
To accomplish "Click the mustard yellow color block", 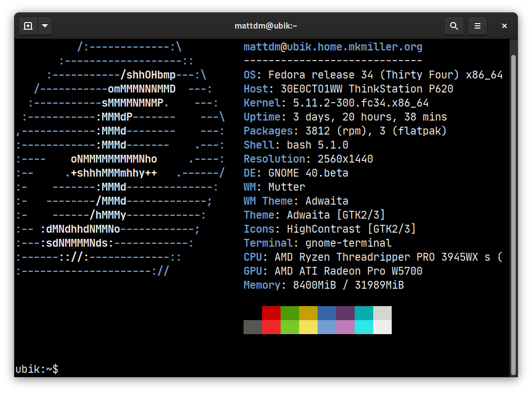I will click(308, 313).
